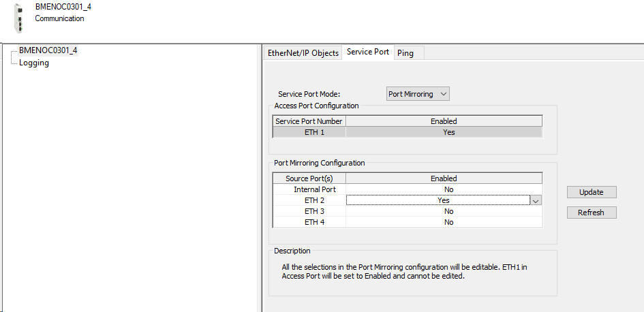Click the Internal Port Enabled cell showing No
The width and height of the screenshot is (644, 312).
tap(444, 189)
